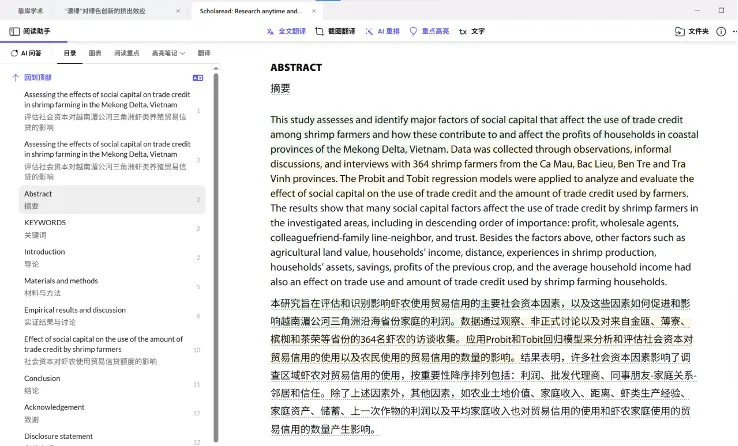This screenshot has height=446, width=738.
Task: Activate 重点高亮 key highlight tool
Action: pyautogui.click(x=429, y=31)
